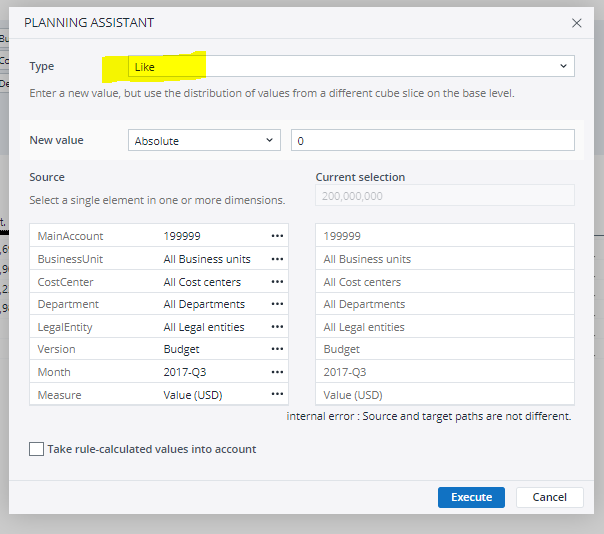Open ellipsis picker for BusinessUnit row

click(277, 259)
